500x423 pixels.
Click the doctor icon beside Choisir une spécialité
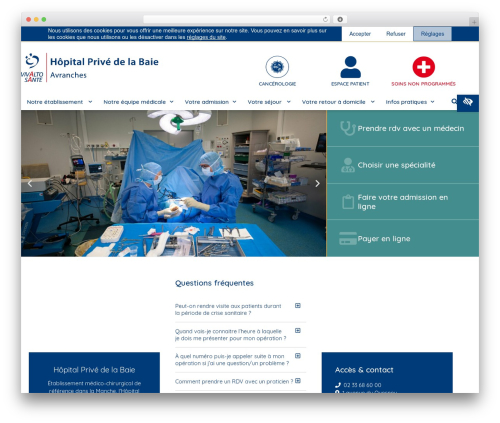348,165
